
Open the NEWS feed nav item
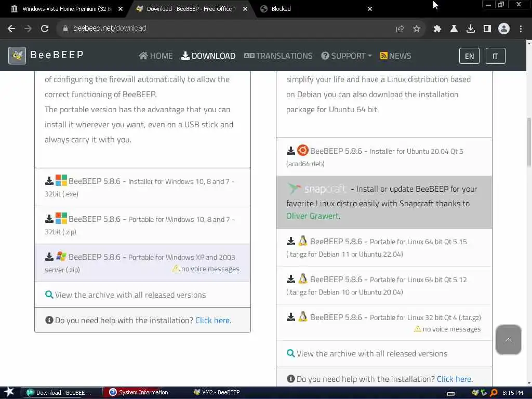[x=395, y=56]
